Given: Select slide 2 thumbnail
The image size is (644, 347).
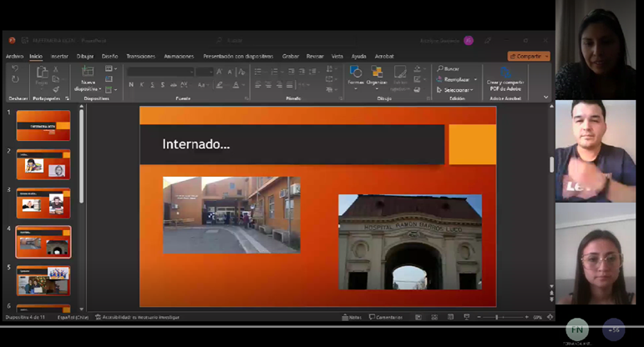Looking at the screenshot, I should (43, 164).
